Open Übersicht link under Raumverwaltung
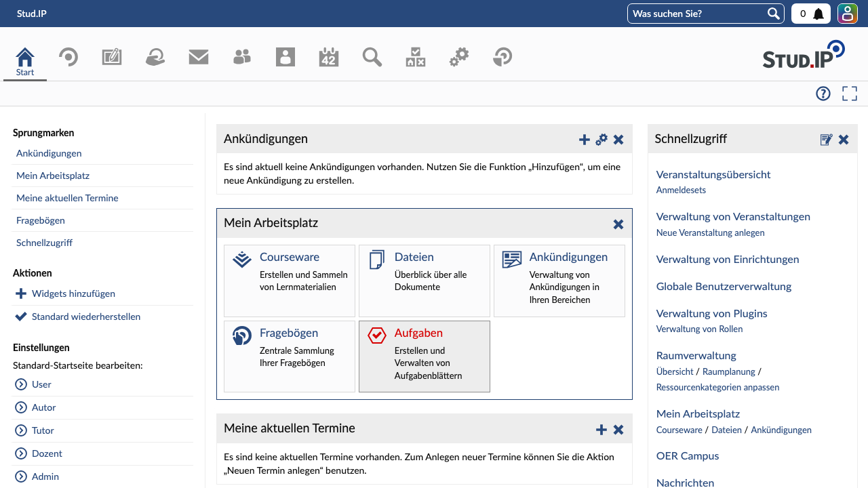The height and width of the screenshot is (488, 868). [675, 371]
